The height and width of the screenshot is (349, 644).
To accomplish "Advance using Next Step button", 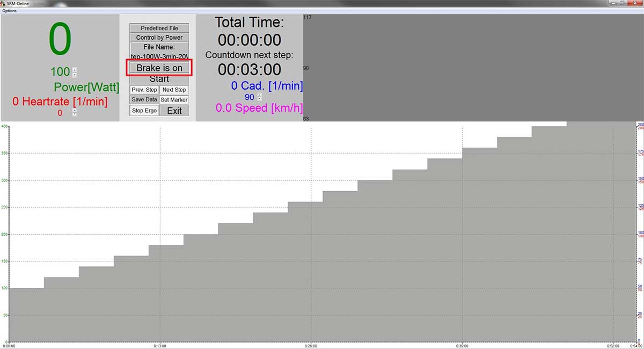I will pyautogui.click(x=174, y=90).
